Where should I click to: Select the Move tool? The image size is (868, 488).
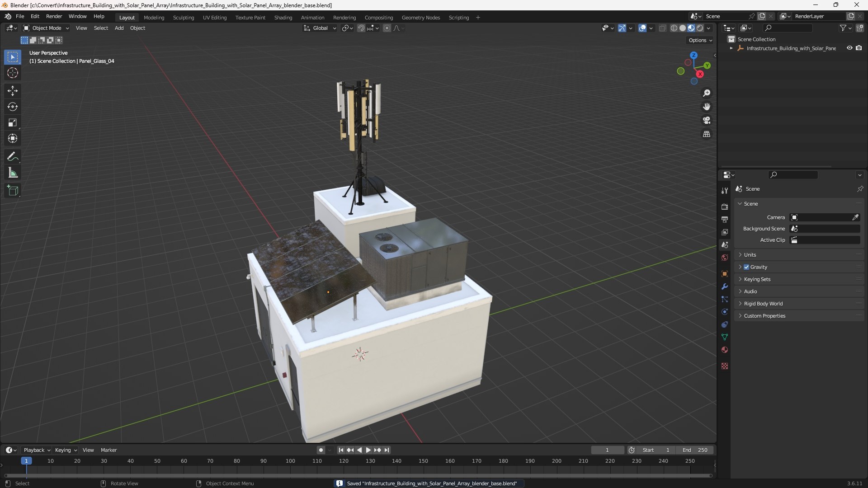click(x=13, y=91)
